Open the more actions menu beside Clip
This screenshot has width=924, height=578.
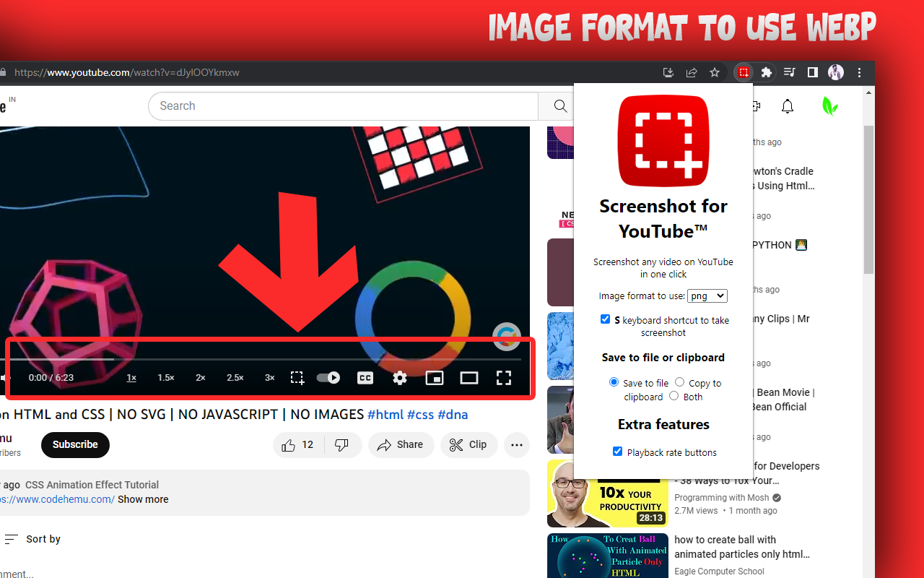pos(517,445)
